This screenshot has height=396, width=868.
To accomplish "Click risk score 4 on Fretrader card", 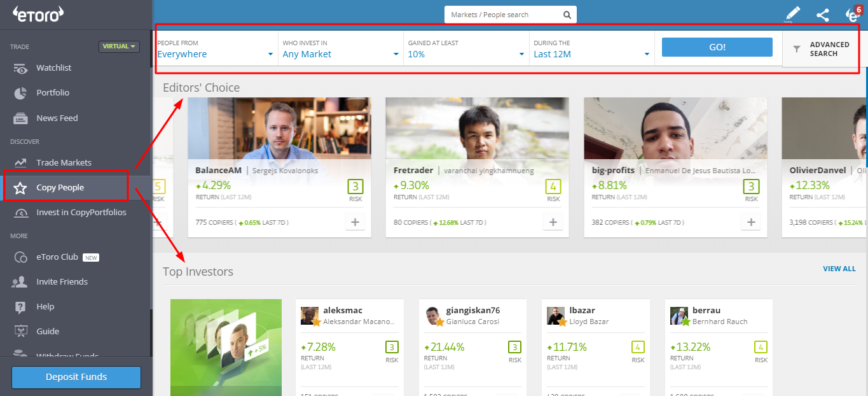I will click(x=553, y=187).
